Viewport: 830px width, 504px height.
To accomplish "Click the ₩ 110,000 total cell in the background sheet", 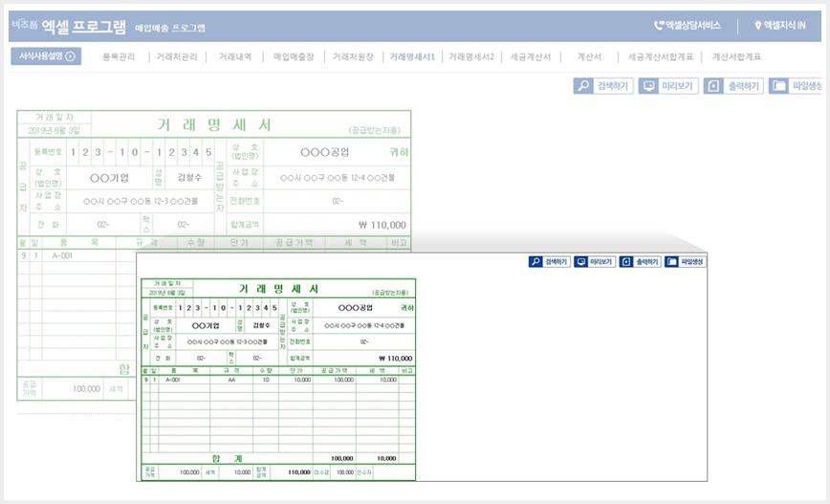I will tap(338, 225).
